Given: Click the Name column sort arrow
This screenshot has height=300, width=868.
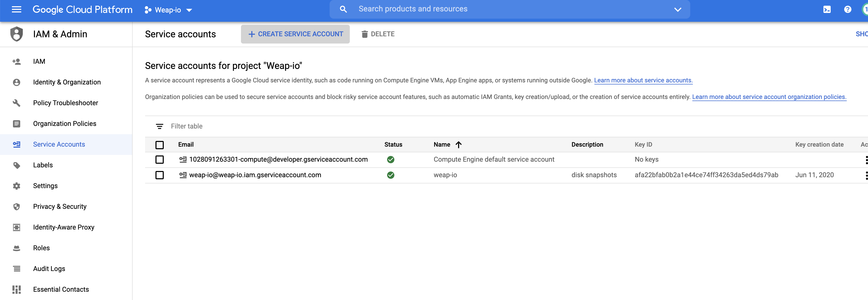Looking at the screenshot, I should (x=458, y=145).
